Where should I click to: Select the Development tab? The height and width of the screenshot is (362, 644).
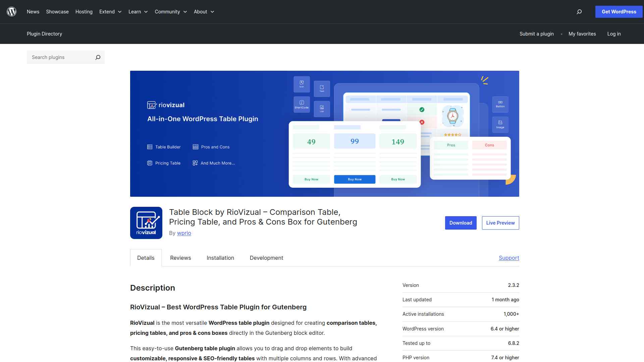(x=266, y=258)
